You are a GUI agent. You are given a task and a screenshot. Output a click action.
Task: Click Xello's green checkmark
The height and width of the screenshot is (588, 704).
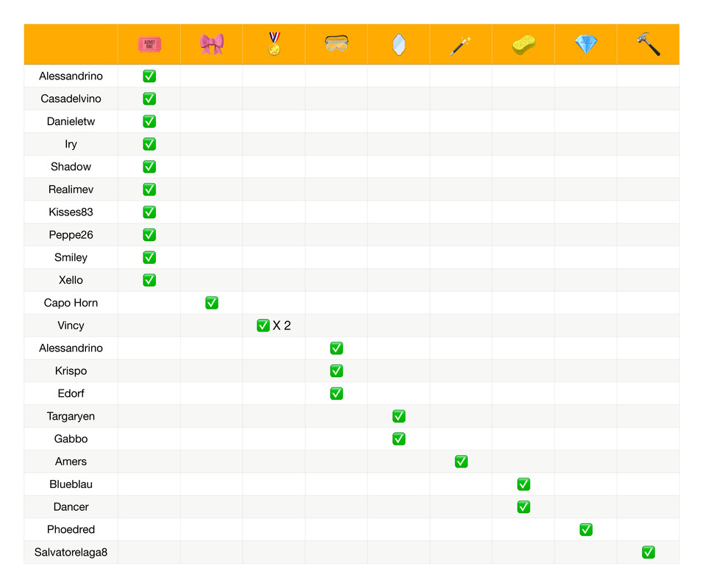pyautogui.click(x=149, y=280)
